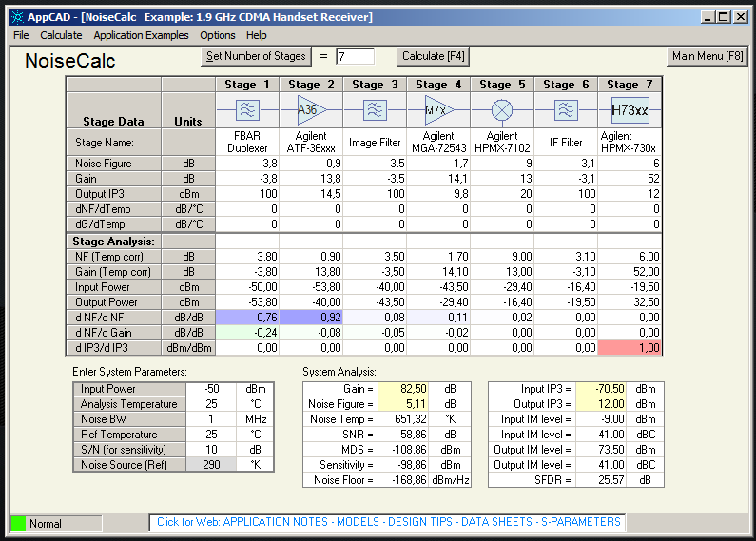The width and height of the screenshot is (756, 541).
Task: Click the web Application Notes link bar
Action: coord(389,522)
